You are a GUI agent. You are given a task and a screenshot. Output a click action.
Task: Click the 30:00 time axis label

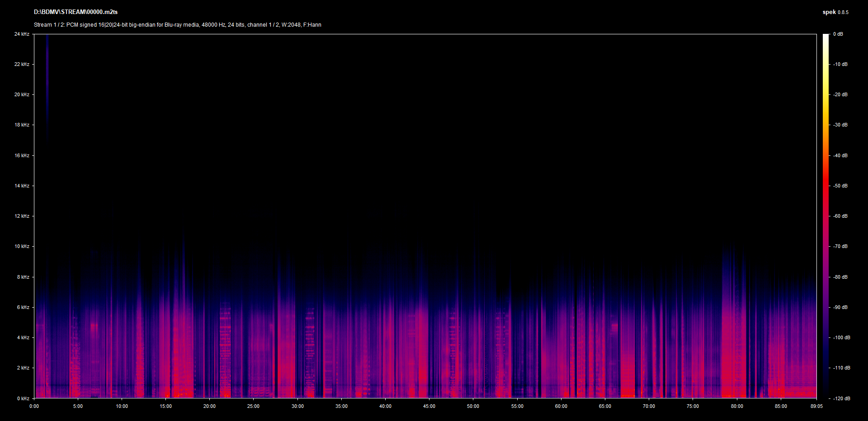(297, 406)
